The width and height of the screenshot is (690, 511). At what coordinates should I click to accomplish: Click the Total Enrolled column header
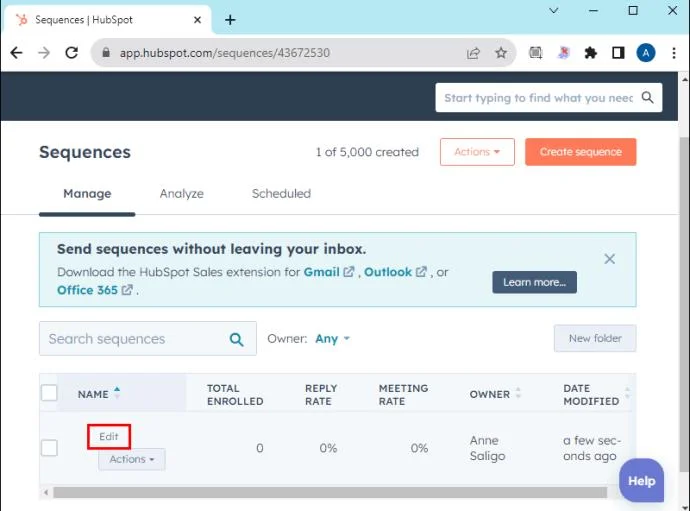[235, 395]
